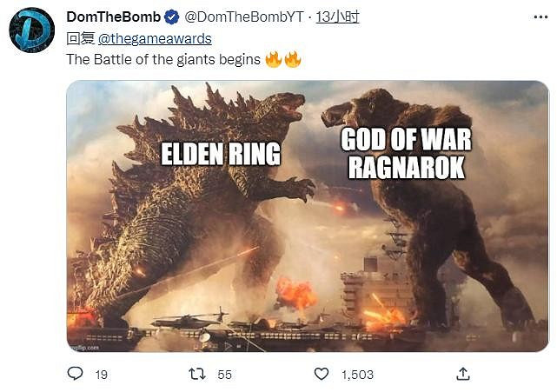
Task: Click the 13小时 timestamp
Action: [313, 17]
